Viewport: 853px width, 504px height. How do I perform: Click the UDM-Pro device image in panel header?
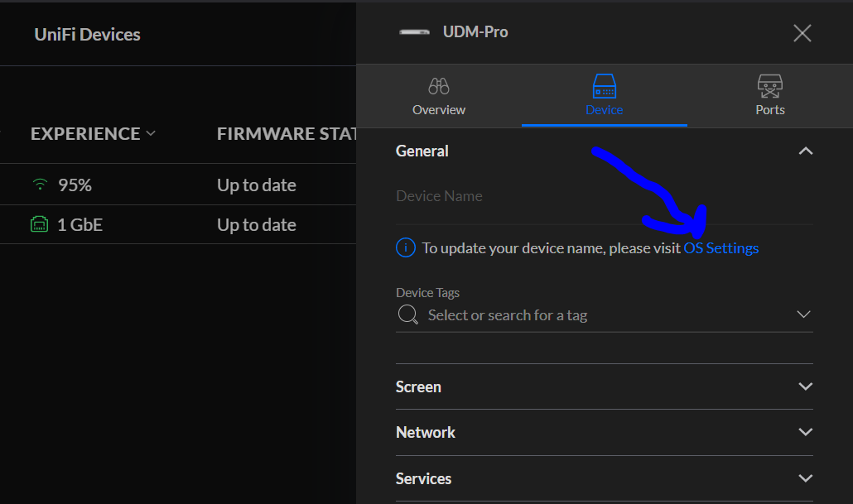coord(415,33)
